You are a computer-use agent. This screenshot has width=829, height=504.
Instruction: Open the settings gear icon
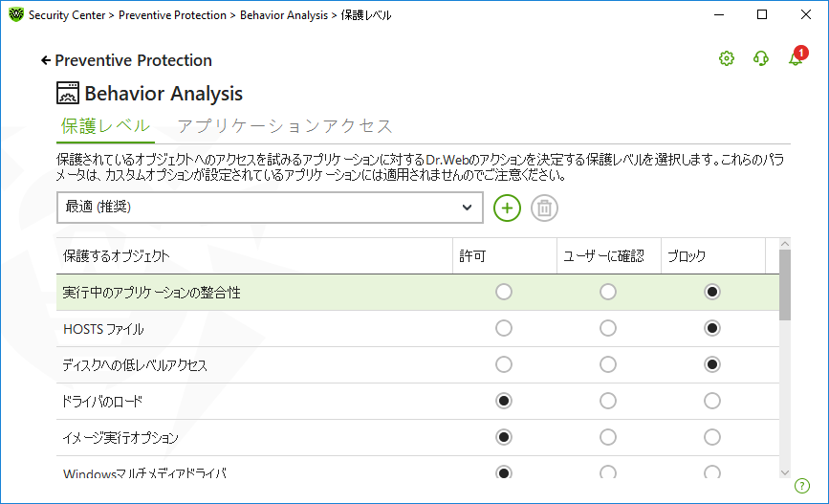(x=727, y=58)
